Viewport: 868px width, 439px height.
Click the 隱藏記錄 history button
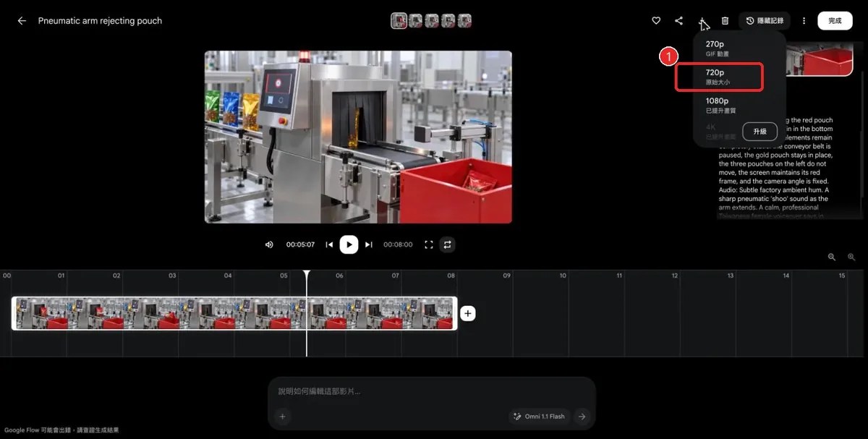pos(765,21)
